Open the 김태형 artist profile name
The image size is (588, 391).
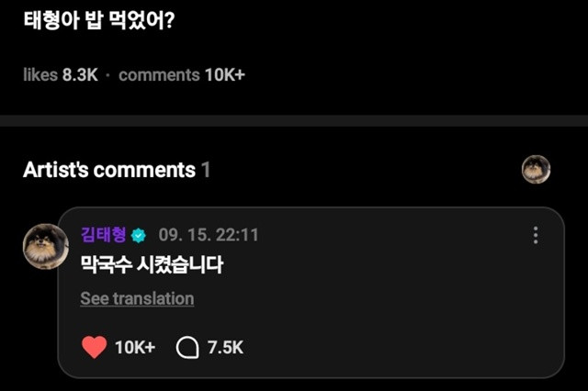(104, 235)
